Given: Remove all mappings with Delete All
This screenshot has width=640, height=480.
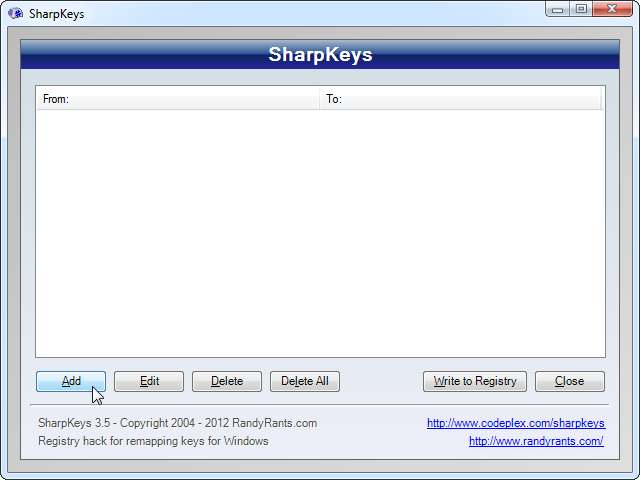Looking at the screenshot, I should click(x=305, y=381).
